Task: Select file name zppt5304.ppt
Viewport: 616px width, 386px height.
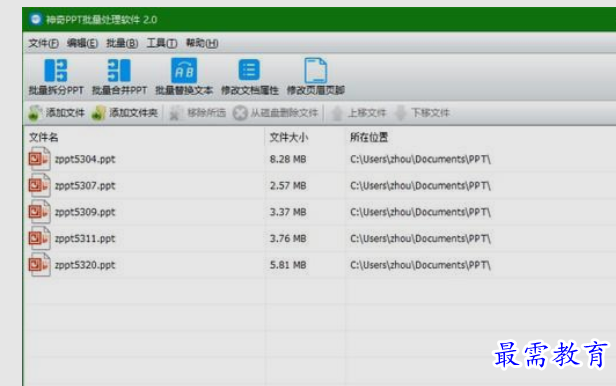Action: 85,159
